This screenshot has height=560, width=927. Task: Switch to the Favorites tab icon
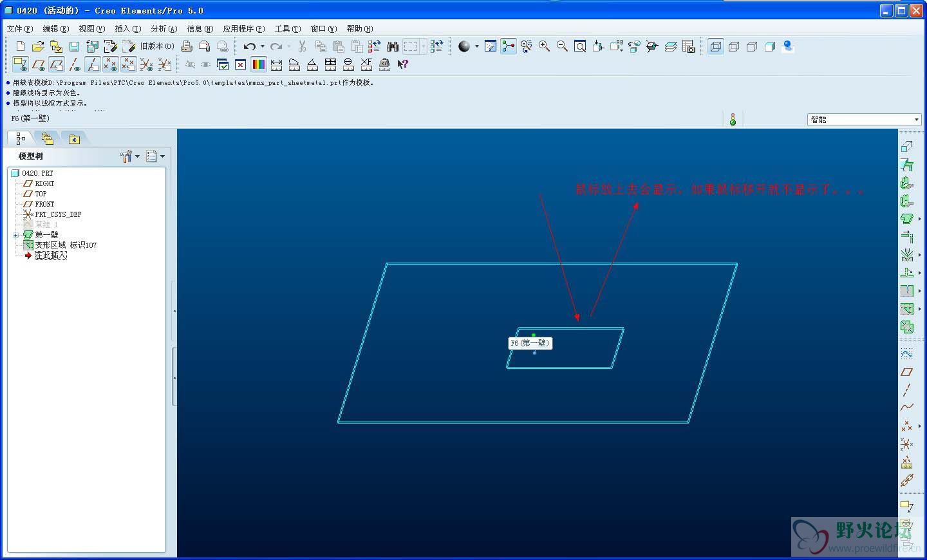(x=74, y=139)
